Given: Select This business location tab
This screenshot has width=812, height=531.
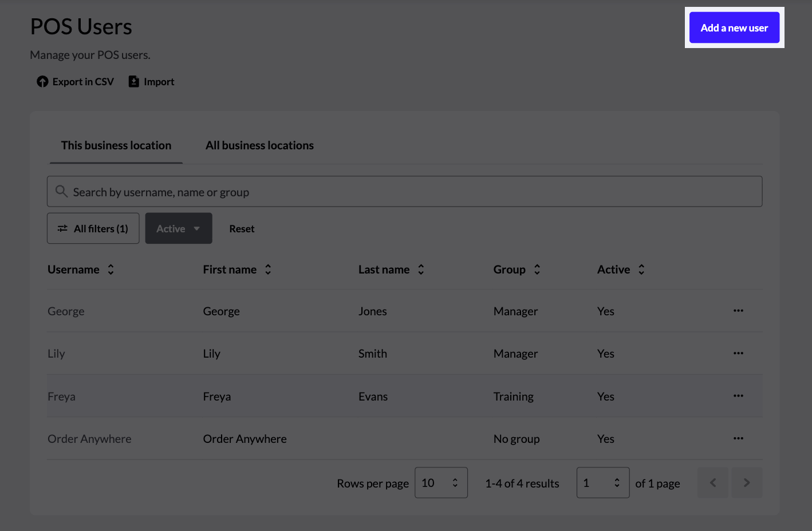Looking at the screenshot, I should point(116,145).
